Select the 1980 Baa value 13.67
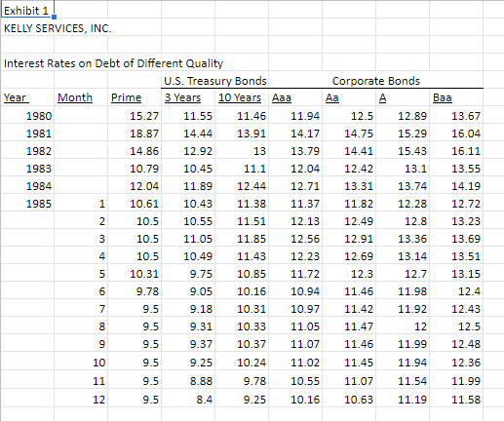The image size is (504, 421). pyautogui.click(x=456, y=116)
